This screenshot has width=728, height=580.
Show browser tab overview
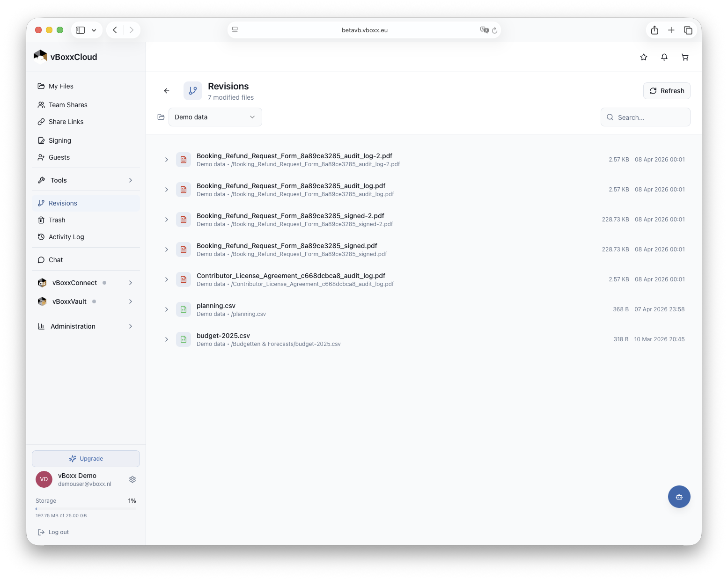(688, 30)
